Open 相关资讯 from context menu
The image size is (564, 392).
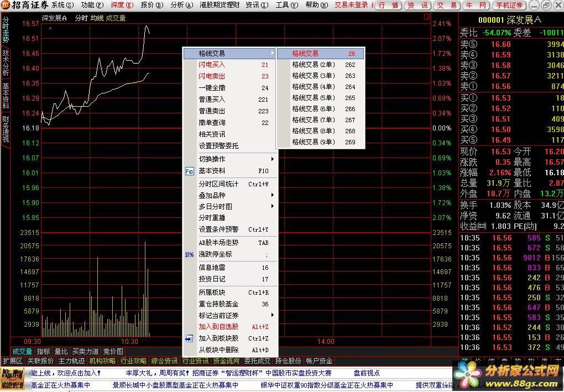(x=231, y=134)
